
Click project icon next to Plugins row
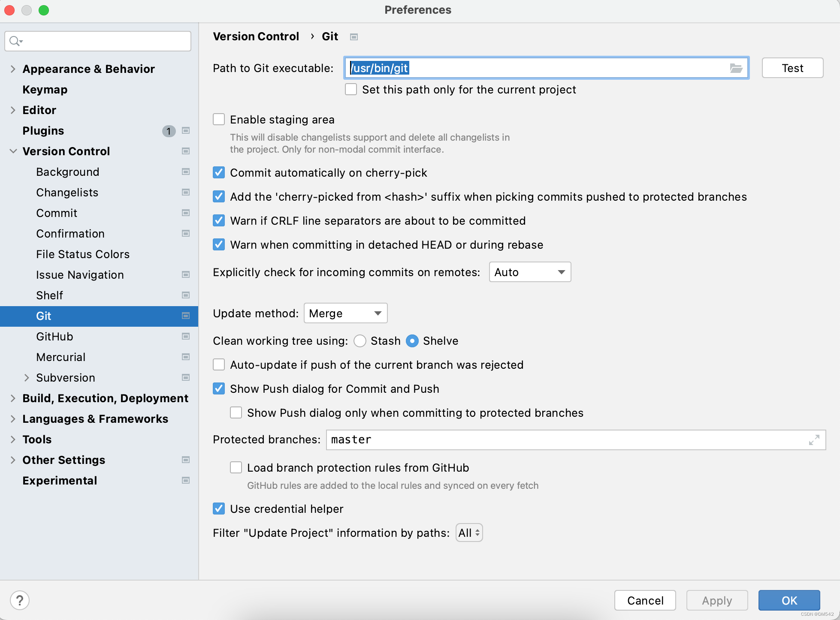(186, 130)
